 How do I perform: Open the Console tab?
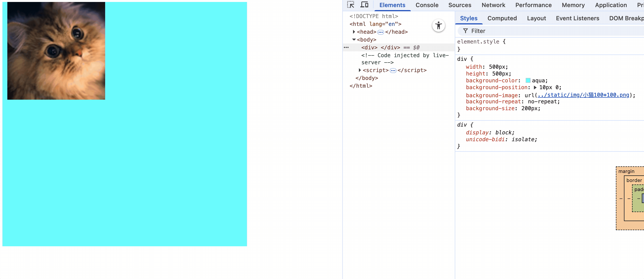[427, 5]
